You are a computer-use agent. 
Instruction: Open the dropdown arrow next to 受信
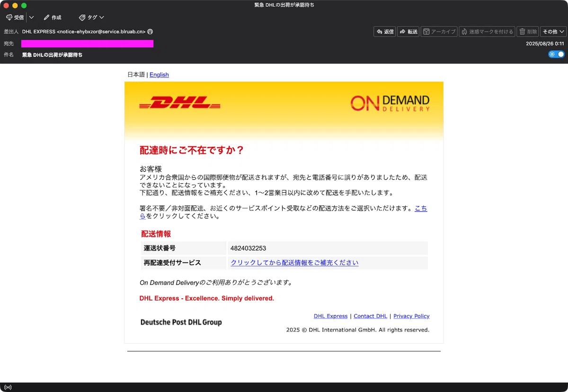click(x=31, y=18)
